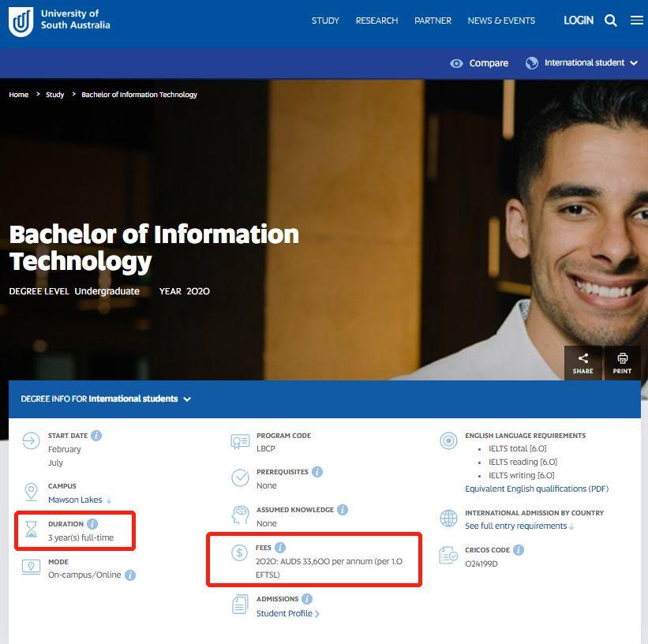Click the globe icon beside International student
The image size is (648, 644).
point(531,63)
